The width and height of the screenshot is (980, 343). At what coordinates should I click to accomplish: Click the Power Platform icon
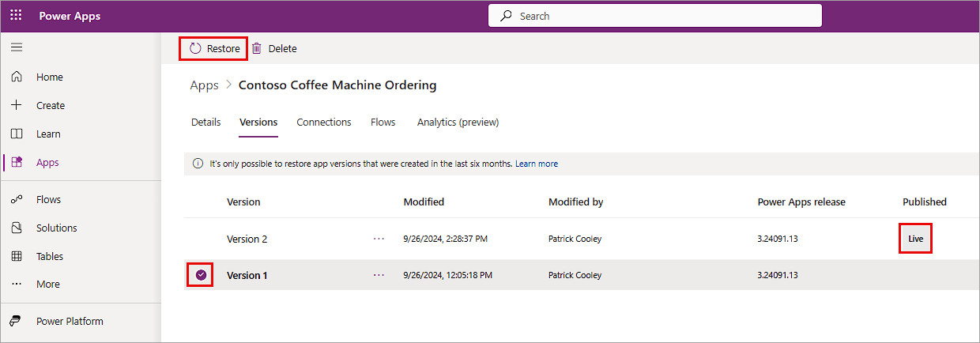pyautogui.click(x=16, y=321)
